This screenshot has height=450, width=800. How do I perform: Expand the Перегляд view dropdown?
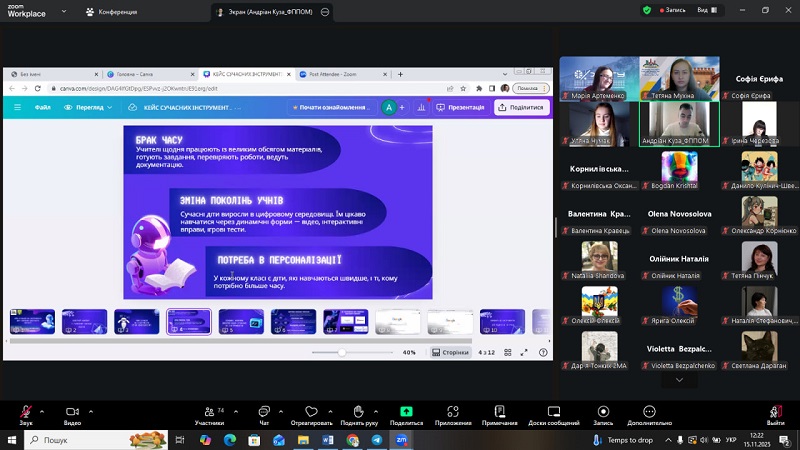pyautogui.click(x=87, y=107)
